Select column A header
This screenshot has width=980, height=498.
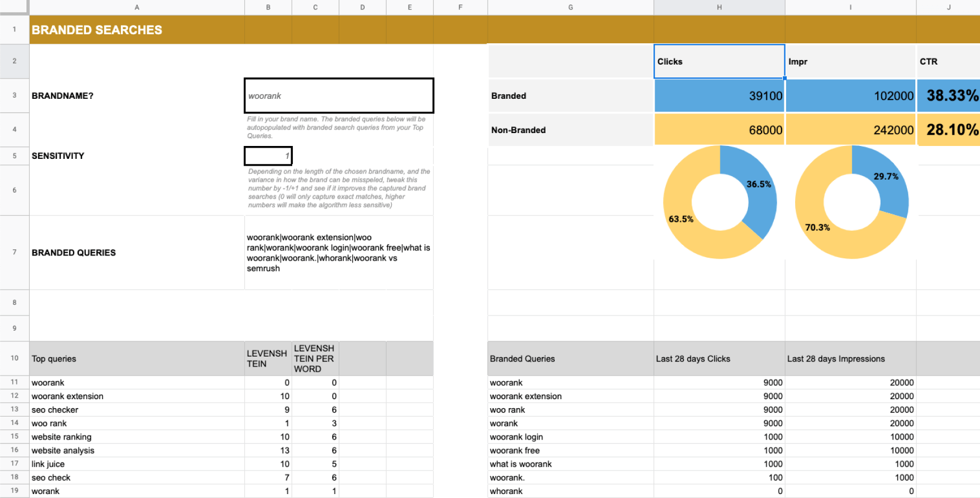[137, 7]
